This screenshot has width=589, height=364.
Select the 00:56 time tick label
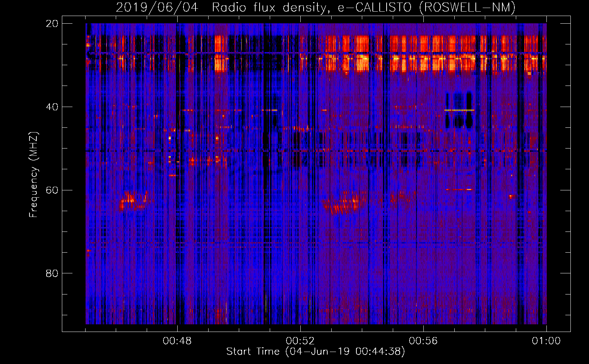click(423, 341)
